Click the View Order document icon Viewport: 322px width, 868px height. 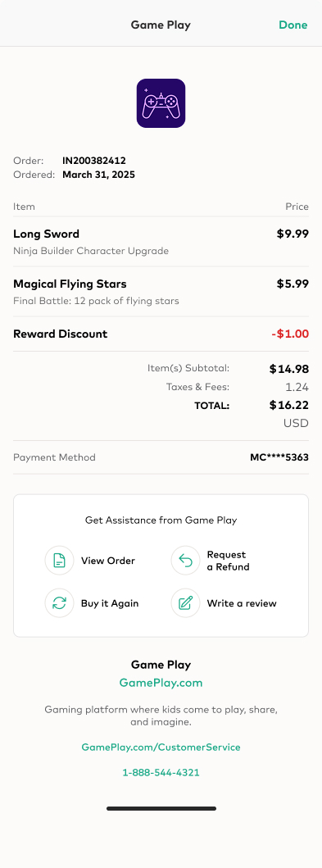pos(59,561)
